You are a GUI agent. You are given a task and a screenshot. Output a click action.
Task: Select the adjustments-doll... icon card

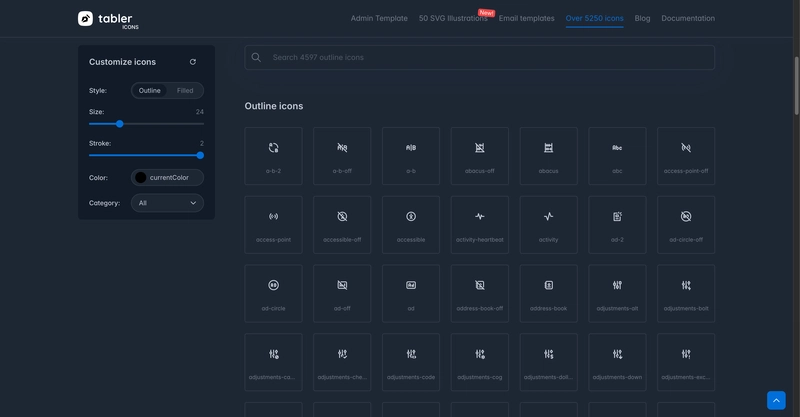pos(548,362)
